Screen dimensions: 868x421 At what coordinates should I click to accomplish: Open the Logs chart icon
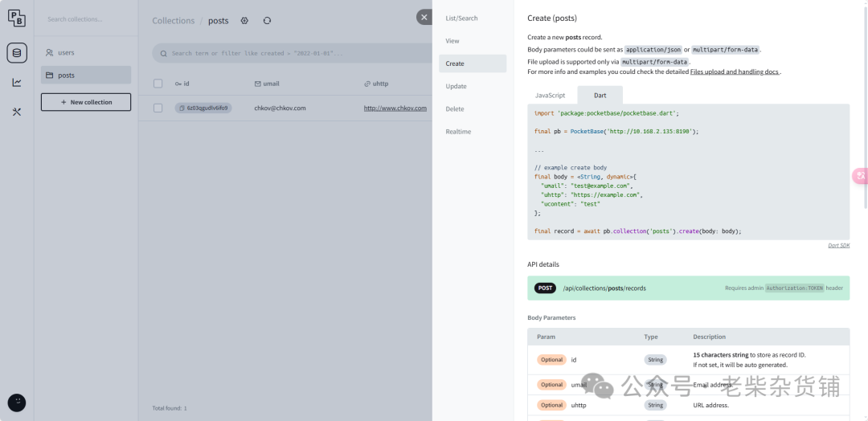pos(16,82)
